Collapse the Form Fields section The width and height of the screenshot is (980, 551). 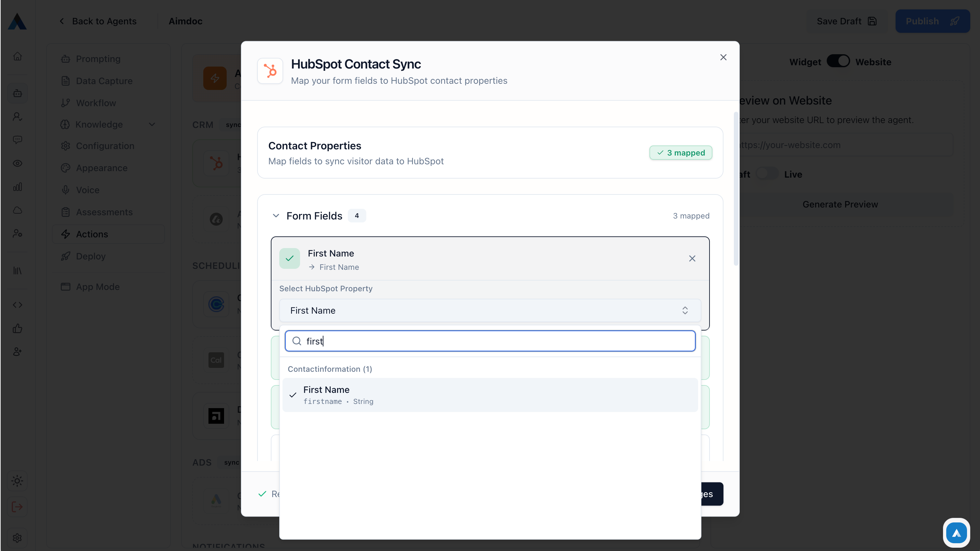(276, 216)
